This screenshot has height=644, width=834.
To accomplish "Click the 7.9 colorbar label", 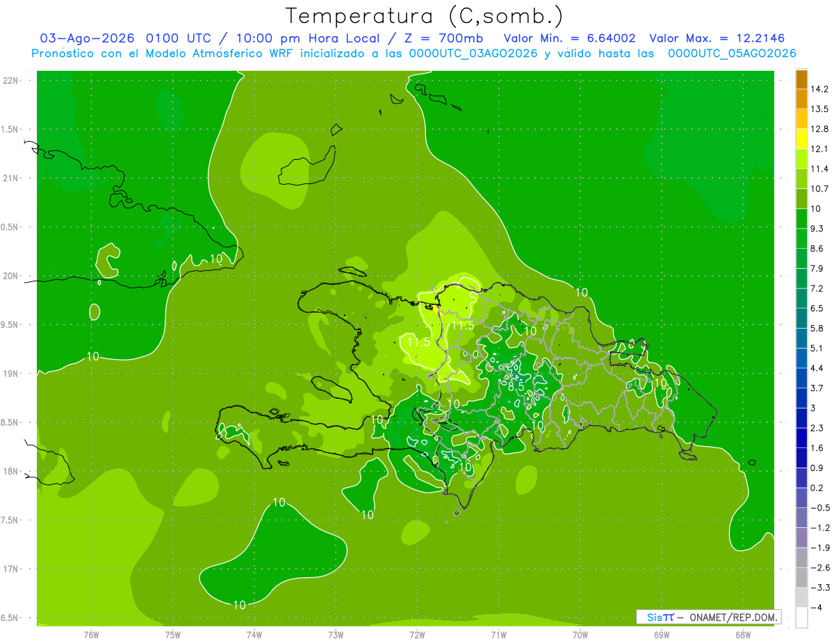I will click(817, 268).
